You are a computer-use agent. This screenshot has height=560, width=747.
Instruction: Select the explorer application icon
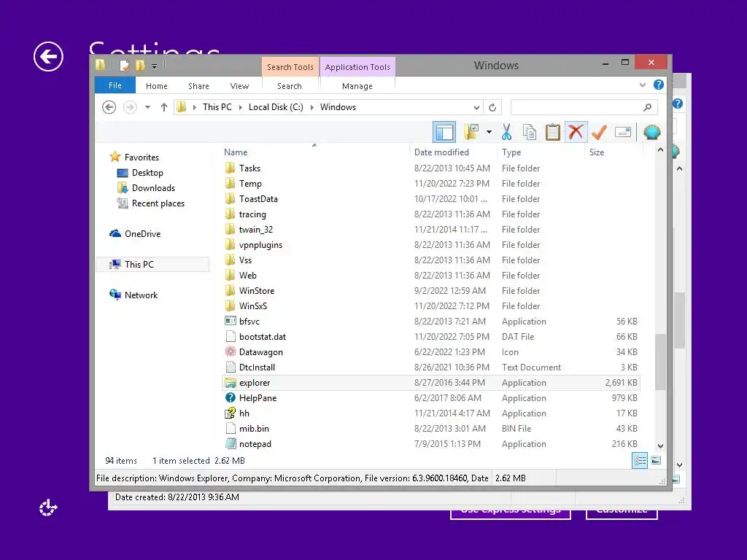coord(231,383)
